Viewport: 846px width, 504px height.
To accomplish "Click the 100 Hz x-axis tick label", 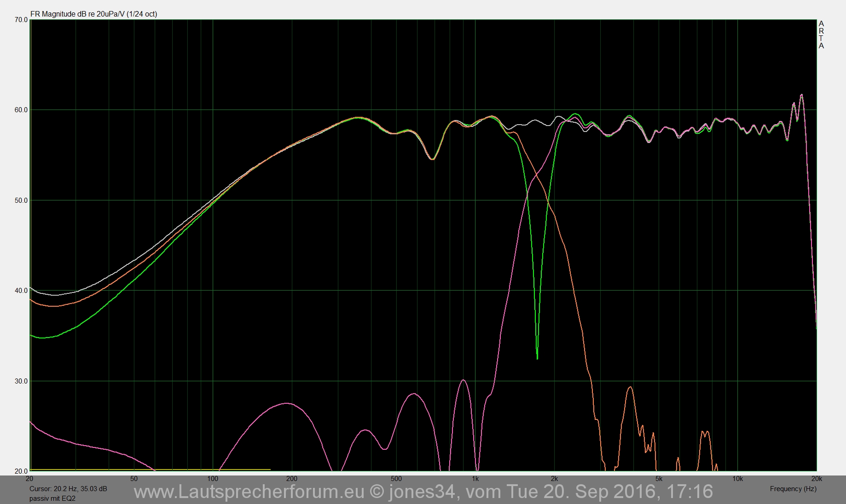I will 212,479.
